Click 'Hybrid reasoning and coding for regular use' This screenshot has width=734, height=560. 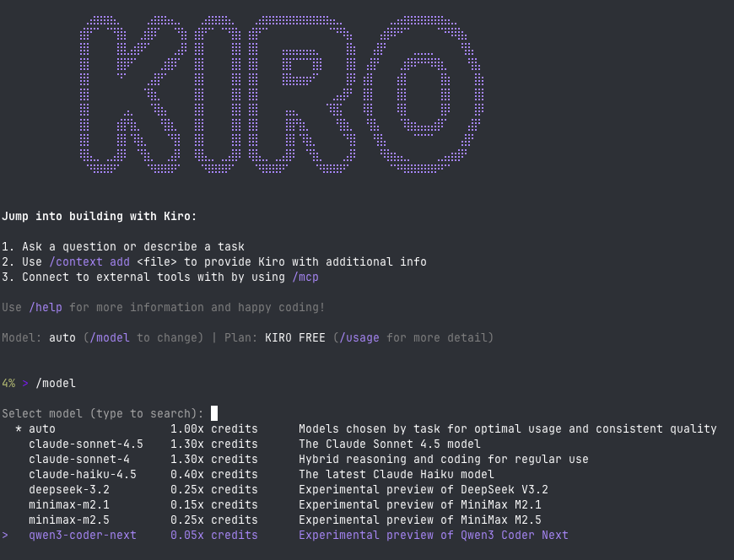coord(443,460)
